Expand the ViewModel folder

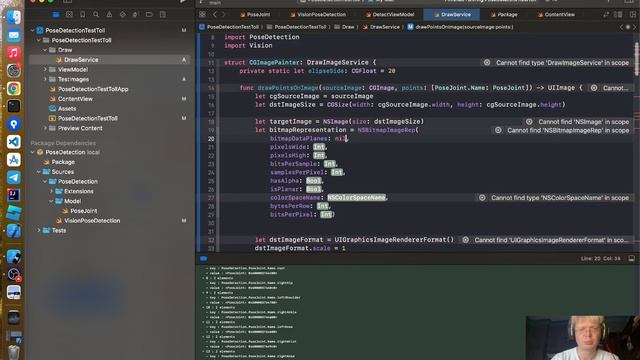click(45, 69)
